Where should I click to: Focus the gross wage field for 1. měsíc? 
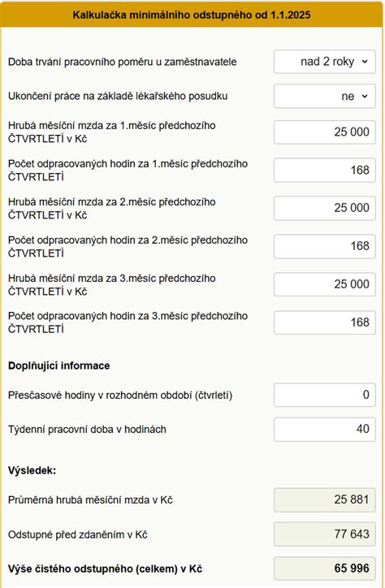[x=325, y=132]
